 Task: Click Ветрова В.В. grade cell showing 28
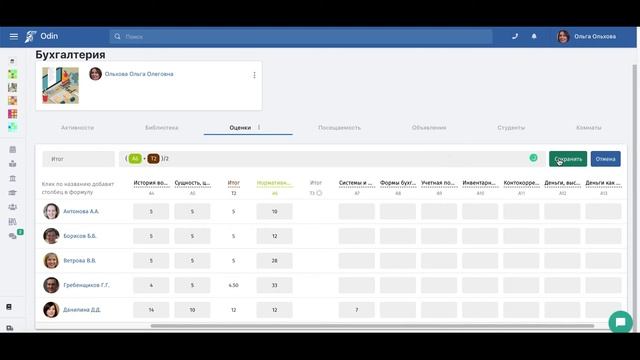pyautogui.click(x=274, y=260)
